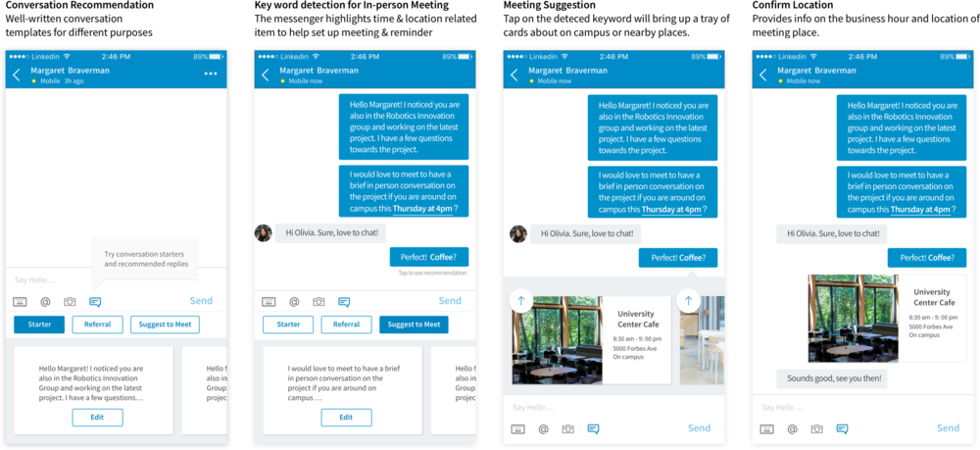The image size is (980, 450).
Task: Tap back arrow on Meeting Suggestion screen
Action: point(514,75)
